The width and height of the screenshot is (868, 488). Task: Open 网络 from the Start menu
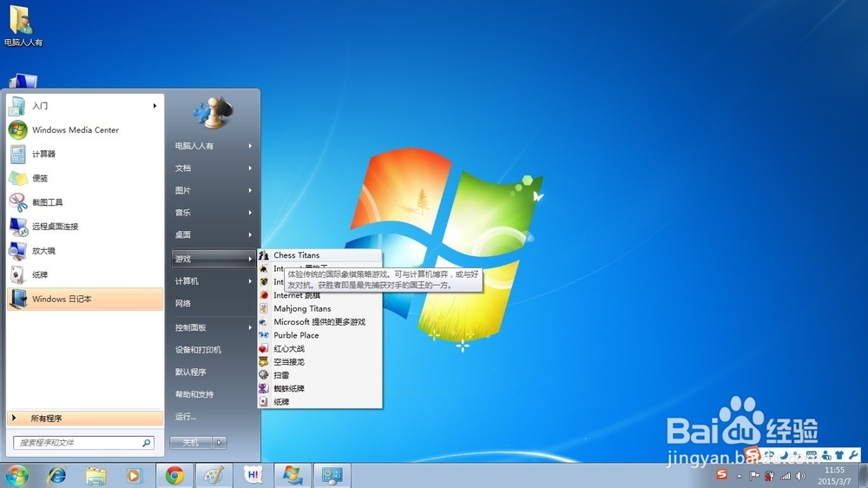pos(214,303)
